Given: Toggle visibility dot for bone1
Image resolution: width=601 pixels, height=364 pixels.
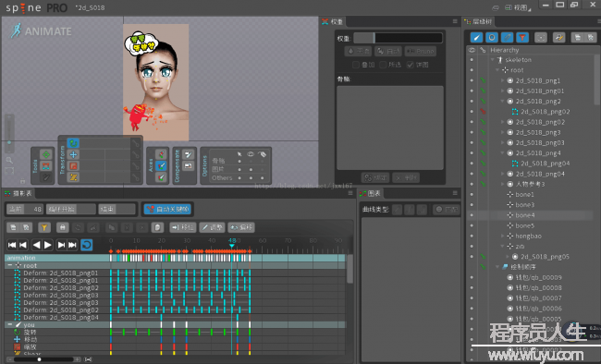Looking at the screenshot, I should click(x=472, y=195).
